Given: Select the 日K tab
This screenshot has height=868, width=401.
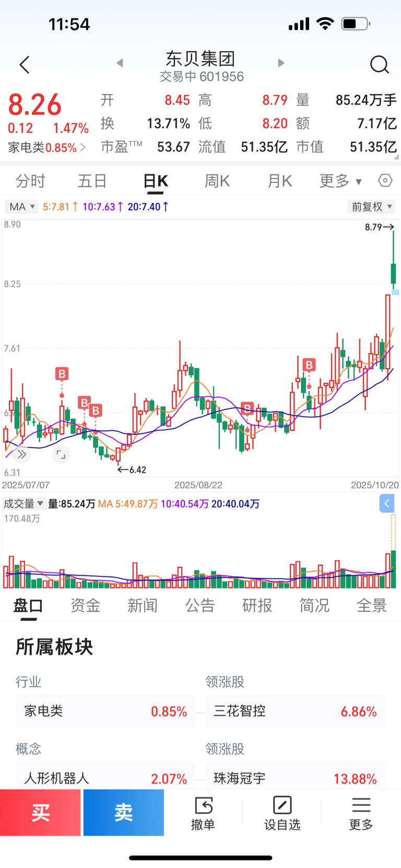Looking at the screenshot, I should click(x=156, y=181).
